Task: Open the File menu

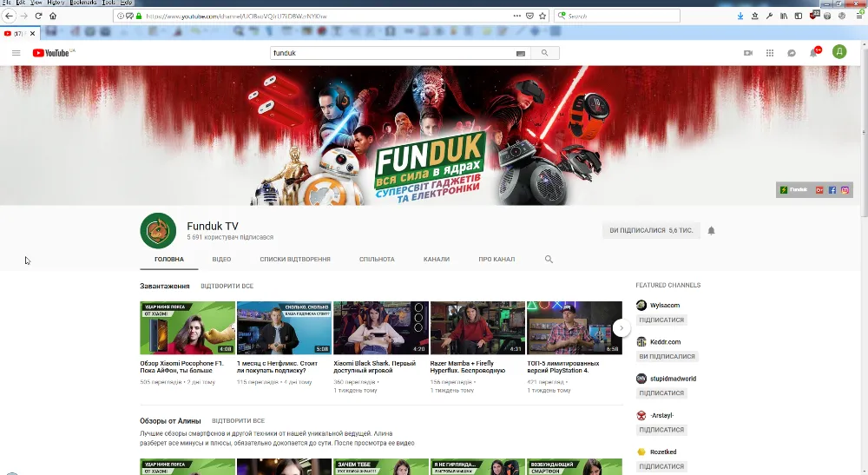Action: coord(6,3)
